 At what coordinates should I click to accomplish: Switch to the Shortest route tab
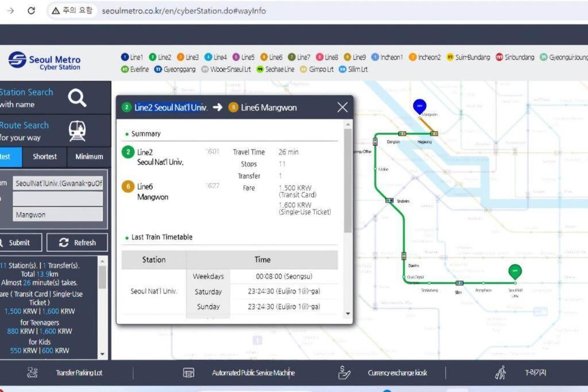click(x=45, y=157)
